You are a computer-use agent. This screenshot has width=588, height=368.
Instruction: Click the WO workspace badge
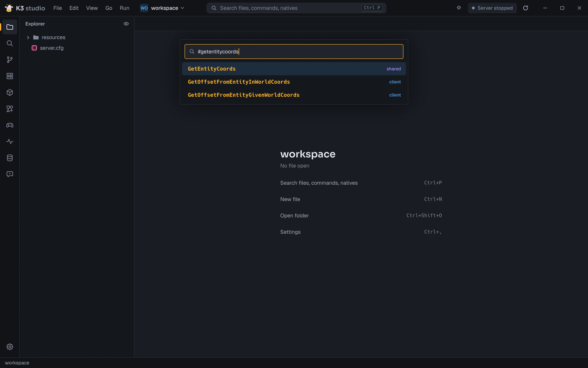click(x=144, y=8)
